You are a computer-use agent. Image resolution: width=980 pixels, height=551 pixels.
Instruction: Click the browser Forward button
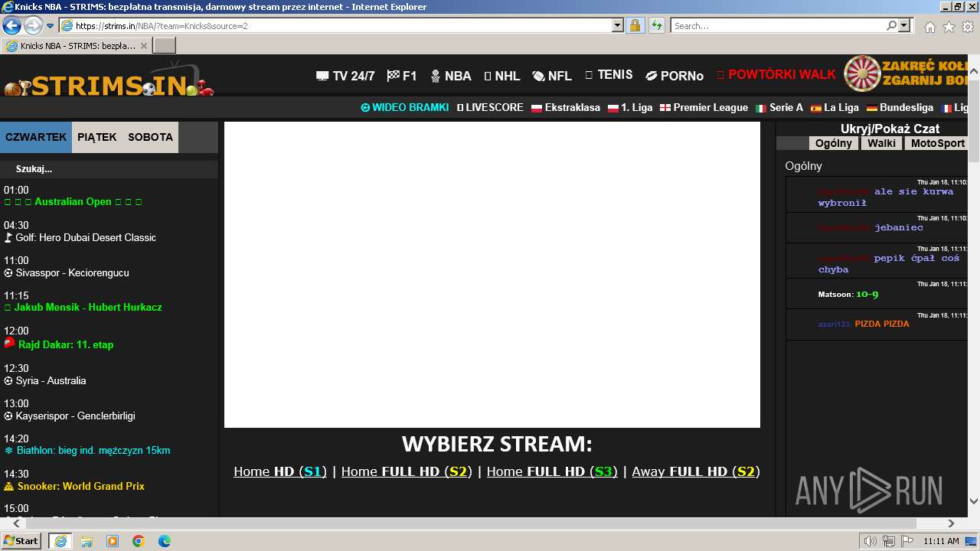click(x=33, y=25)
